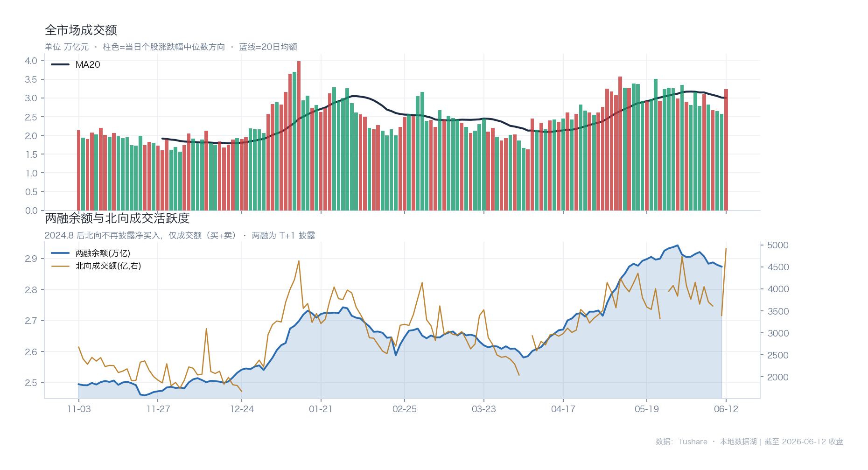This screenshot has width=868, height=470.
Task: Click the 3500 tick on right axis
Action: [778, 311]
